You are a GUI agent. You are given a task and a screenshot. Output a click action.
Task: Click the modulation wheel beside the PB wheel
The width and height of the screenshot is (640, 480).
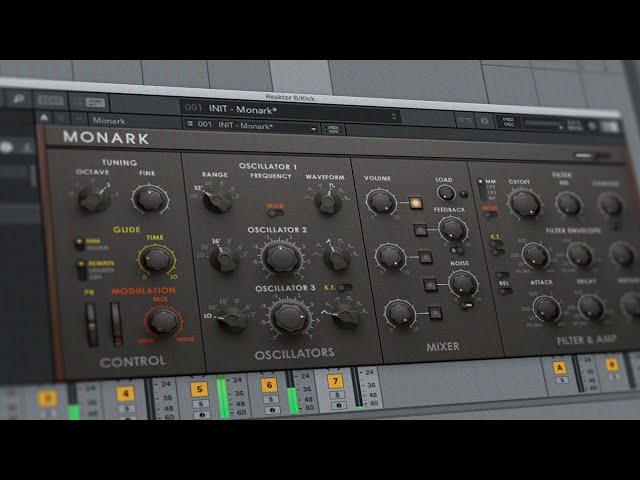pyautogui.click(x=116, y=324)
